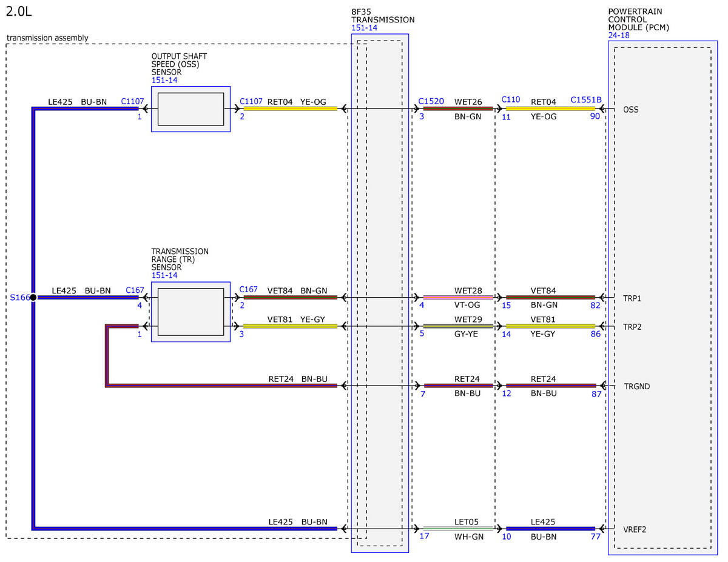Screen dimensions: 728x562
Task: Select wire circuit label LET05
Action: [x=467, y=521]
